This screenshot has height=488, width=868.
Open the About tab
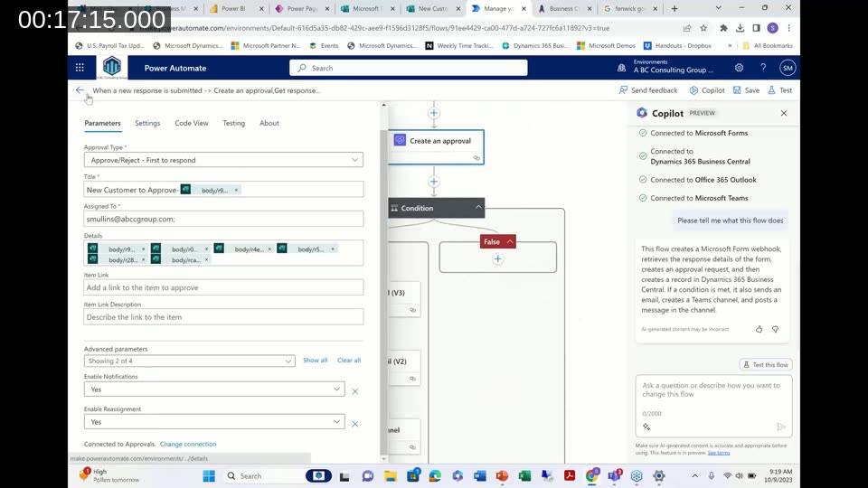pos(269,123)
